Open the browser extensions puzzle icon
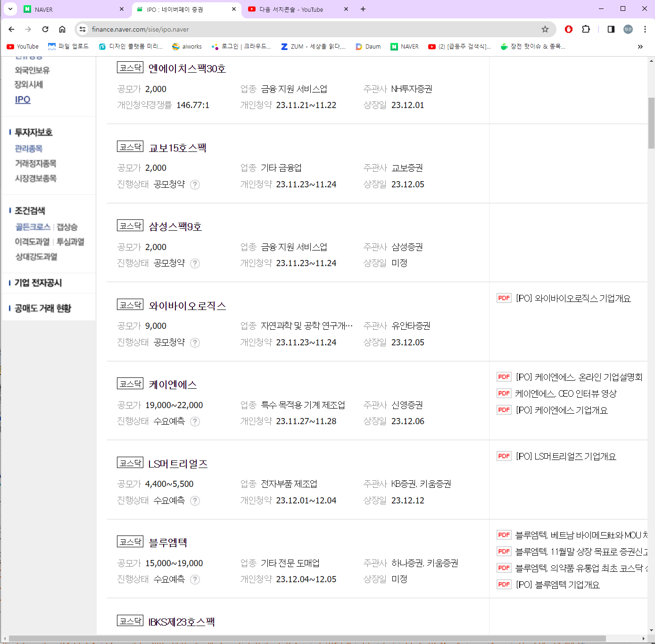The width and height of the screenshot is (655, 644). tap(586, 29)
